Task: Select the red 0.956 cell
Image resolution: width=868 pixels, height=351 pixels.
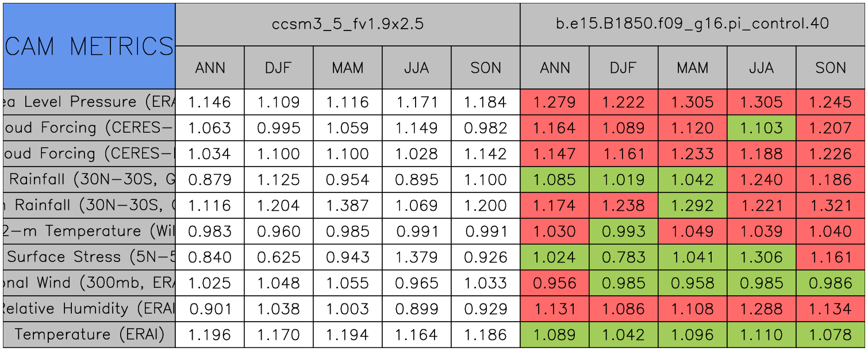Action: [554, 283]
